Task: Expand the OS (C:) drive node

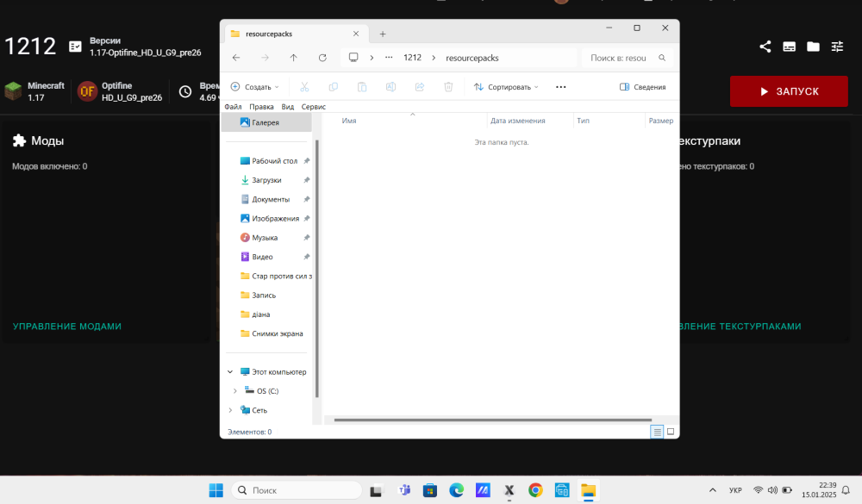Action: pyautogui.click(x=235, y=391)
